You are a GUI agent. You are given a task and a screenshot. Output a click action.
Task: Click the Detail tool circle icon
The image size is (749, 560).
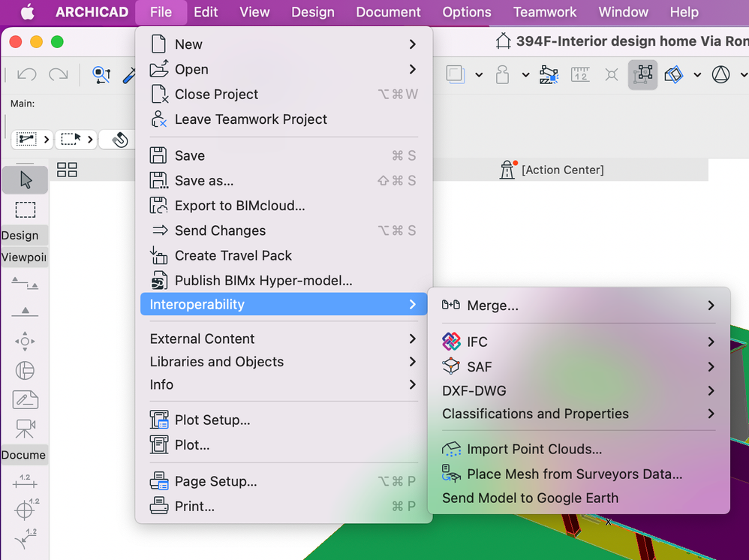(25, 370)
